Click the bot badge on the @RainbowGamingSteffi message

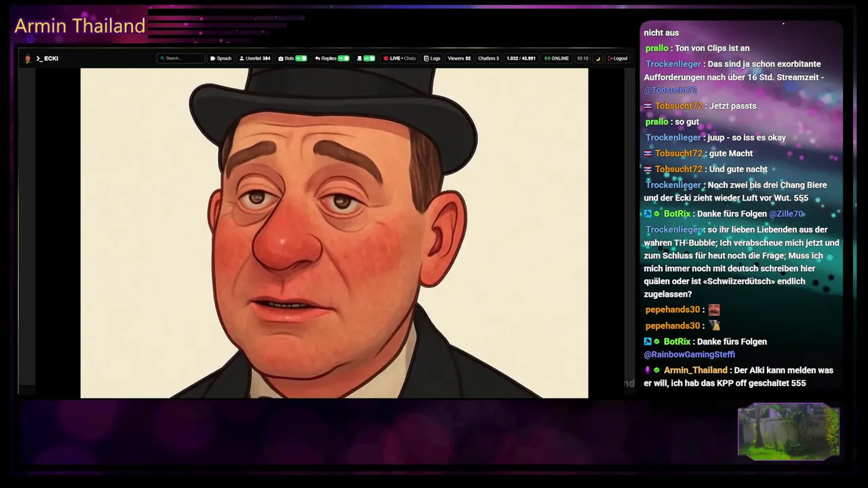click(x=648, y=342)
